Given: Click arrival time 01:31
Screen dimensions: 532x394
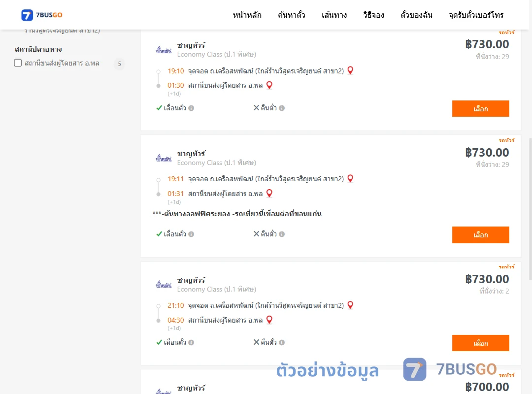Looking at the screenshot, I should pos(176,194).
